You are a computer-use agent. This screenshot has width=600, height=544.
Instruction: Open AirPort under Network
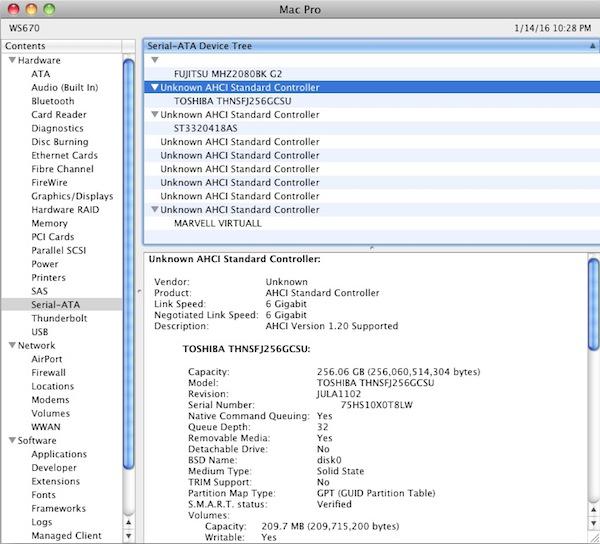pos(47,359)
